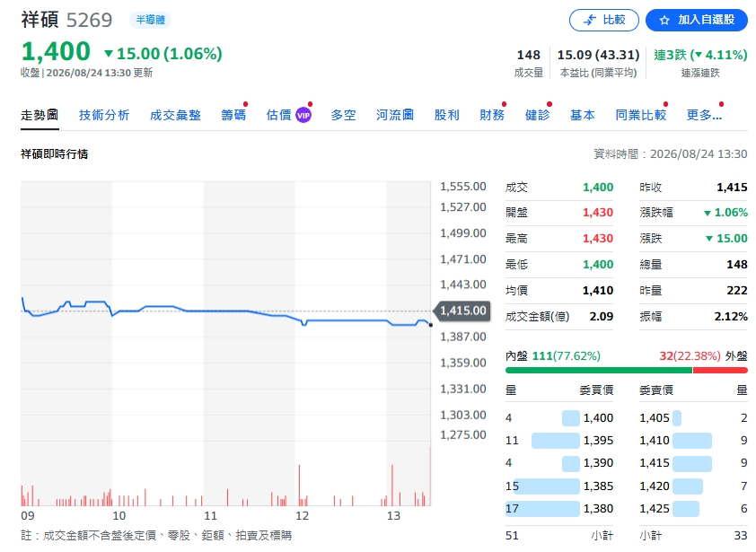Click the 本益比 value 15.09 (43.31)
The height and width of the screenshot is (552, 756).
click(x=598, y=55)
